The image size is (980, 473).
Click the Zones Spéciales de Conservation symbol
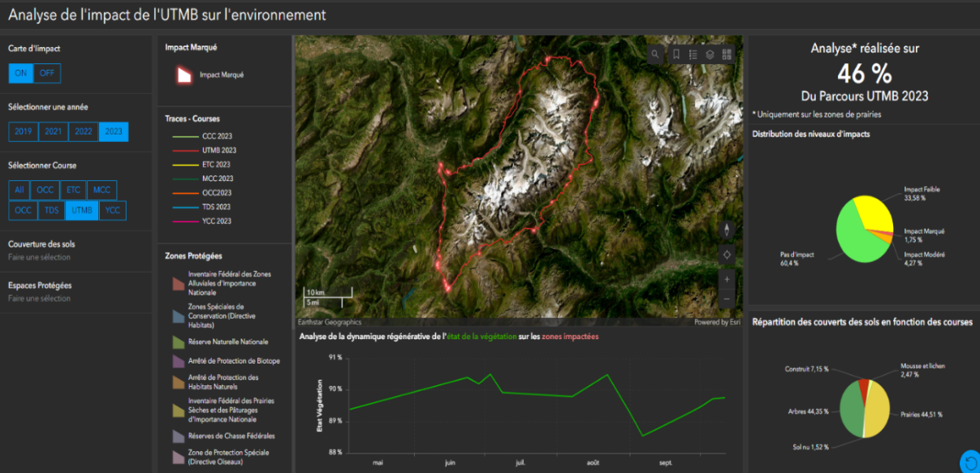(x=178, y=316)
